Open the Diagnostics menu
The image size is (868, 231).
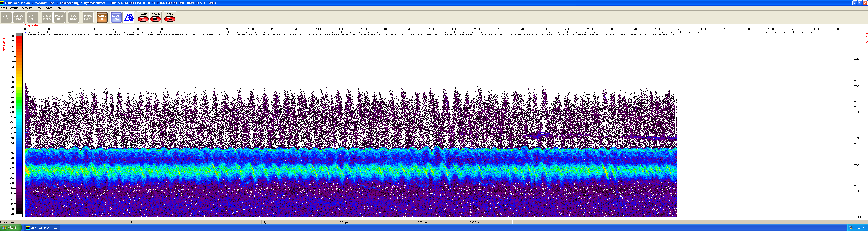point(27,8)
